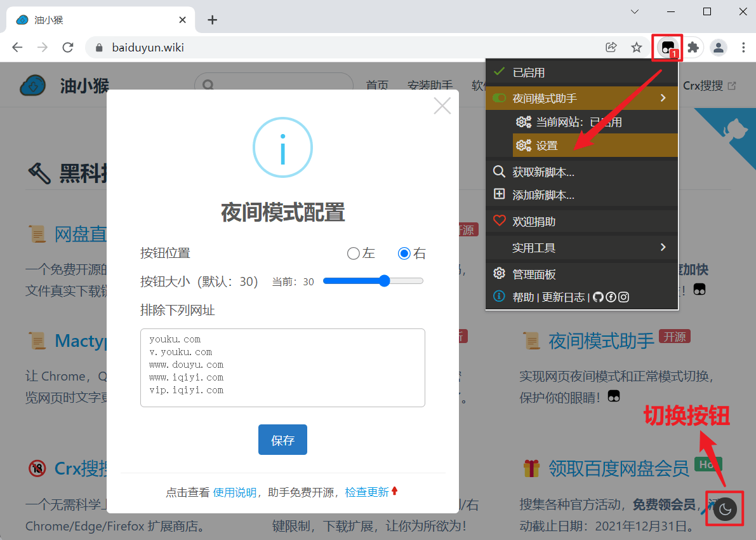Image resolution: width=756 pixels, height=540 pixels.
Task: Click the magnifier icon in the page search box
Action: (208, 85)
